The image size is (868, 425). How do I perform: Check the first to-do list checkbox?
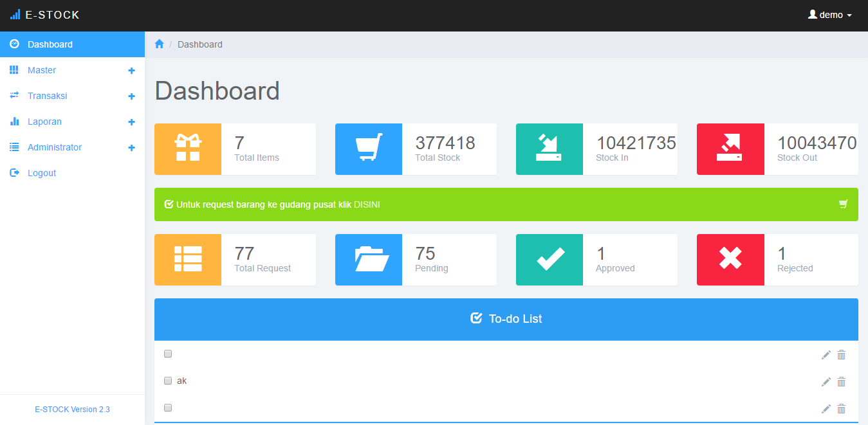click(x=168, y=354)
